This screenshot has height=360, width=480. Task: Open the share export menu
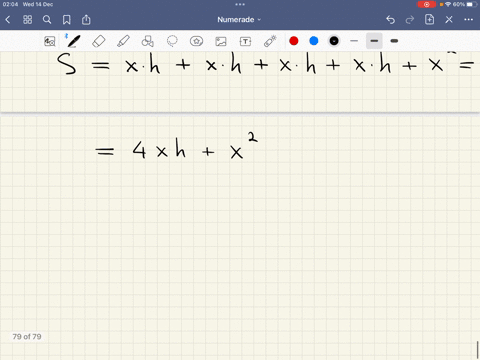pyautogui.click(x=86, y=19)
